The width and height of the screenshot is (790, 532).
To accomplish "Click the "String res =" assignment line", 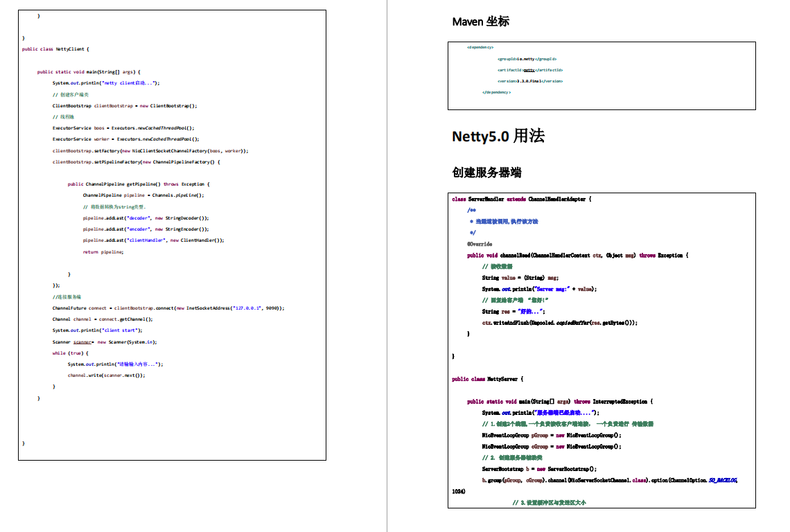I will tap(513, 312).
